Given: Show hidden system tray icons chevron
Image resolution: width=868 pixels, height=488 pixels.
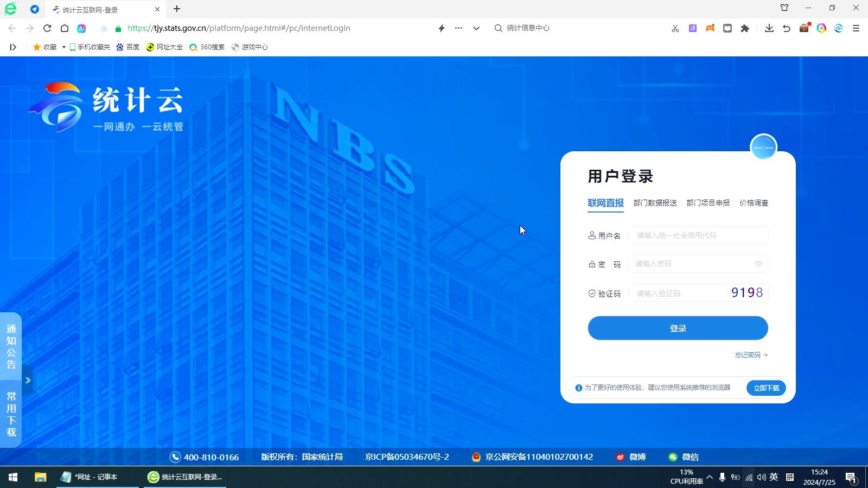Looking at the screenshot, I should tap(710, 477).
